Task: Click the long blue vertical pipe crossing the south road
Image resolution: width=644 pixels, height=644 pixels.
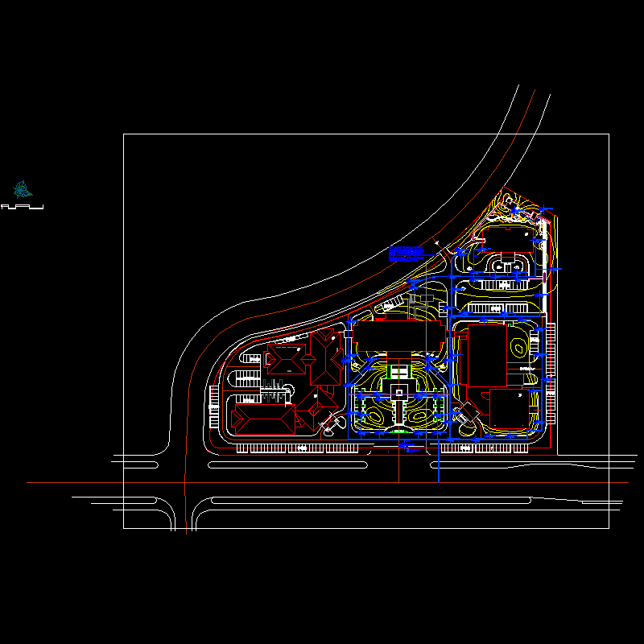Action: point(438,467)
